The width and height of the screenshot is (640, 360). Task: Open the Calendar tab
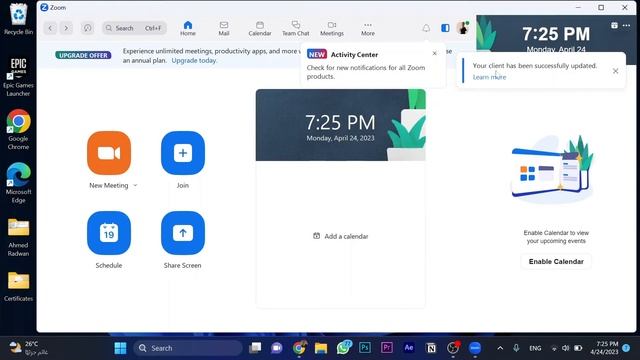pyautogui.click(x=260, y=28)
